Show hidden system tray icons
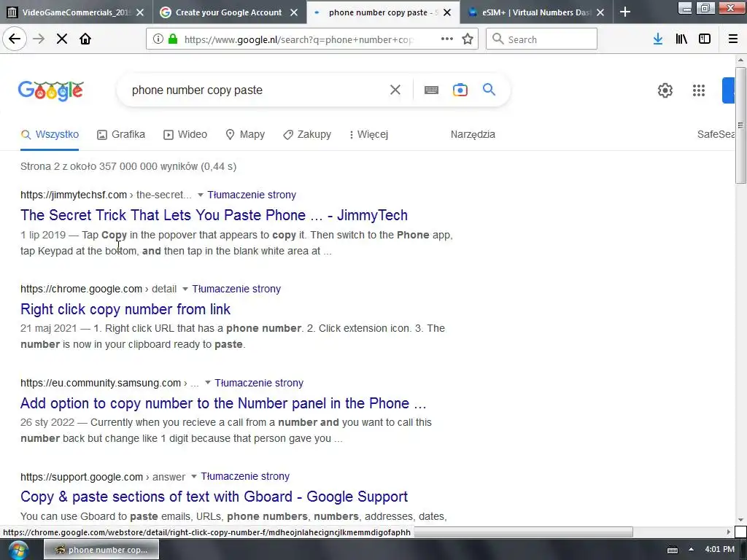This screenshot has width=747, height=560. [x=691, y=549]
